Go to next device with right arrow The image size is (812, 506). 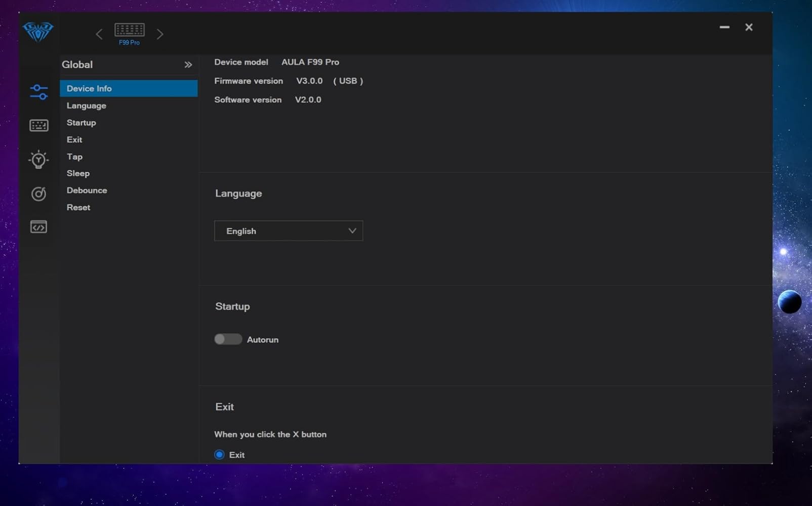coord(160,34)
